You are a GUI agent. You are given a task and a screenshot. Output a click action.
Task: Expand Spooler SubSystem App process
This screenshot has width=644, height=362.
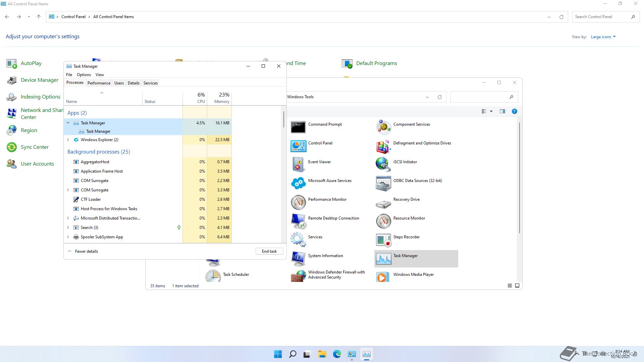68,237
